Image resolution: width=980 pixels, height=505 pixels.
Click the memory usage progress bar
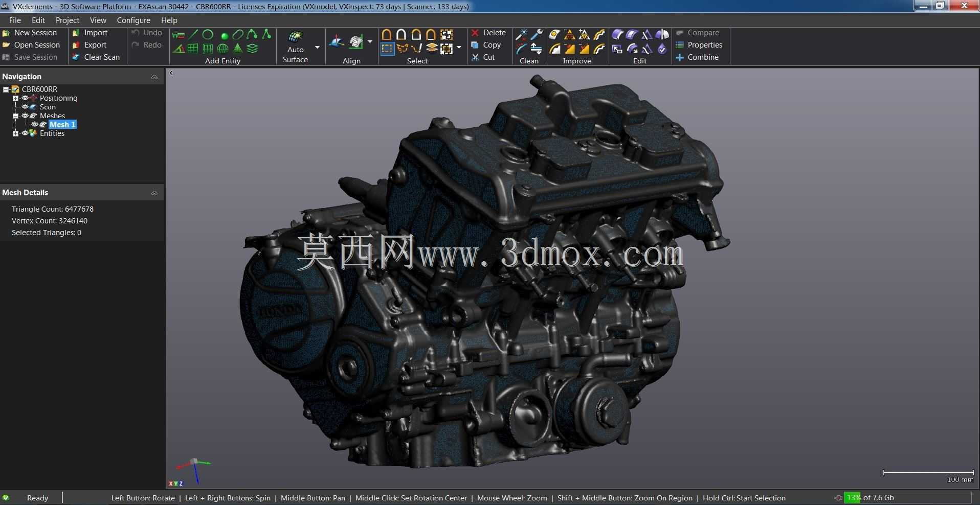coord(907,497)
